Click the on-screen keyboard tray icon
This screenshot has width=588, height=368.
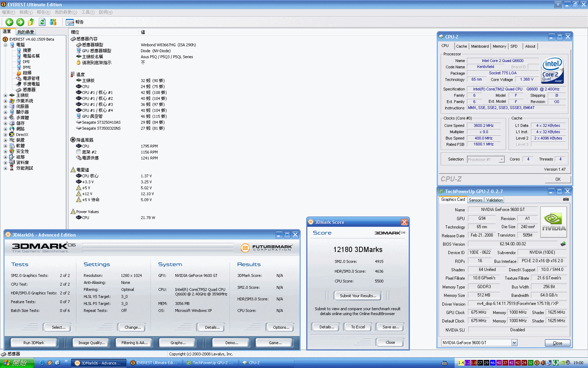tap(444, 363)
